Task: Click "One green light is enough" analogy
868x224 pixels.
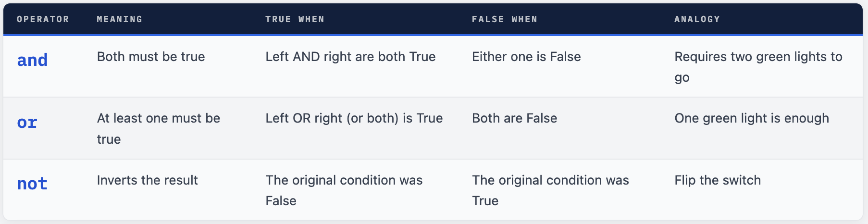Action: click(x=752, y=118)
